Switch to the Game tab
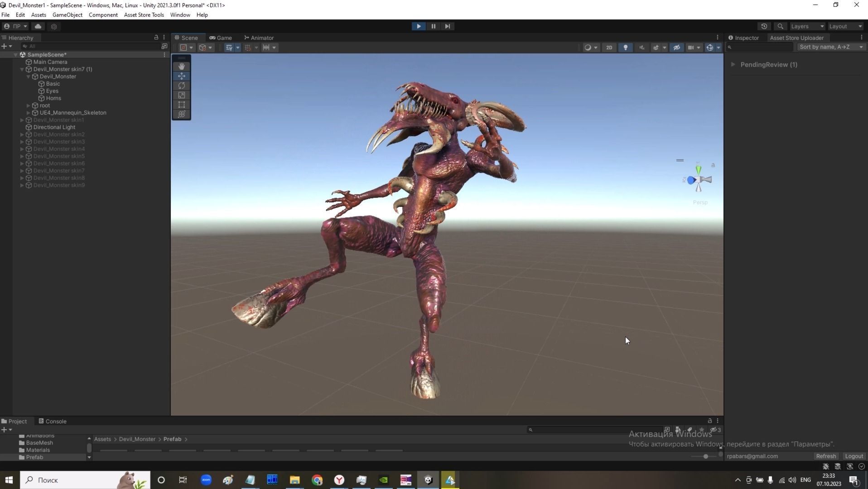The width and height of the screenshot is (868, 489). click(221, 38)
